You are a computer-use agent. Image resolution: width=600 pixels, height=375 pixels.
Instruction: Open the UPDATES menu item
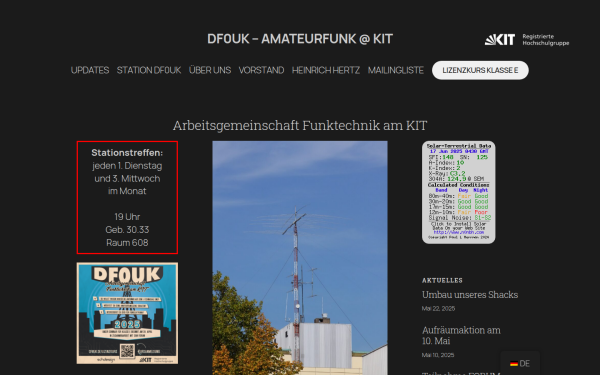pyautogui.click(x=90, y=70)
